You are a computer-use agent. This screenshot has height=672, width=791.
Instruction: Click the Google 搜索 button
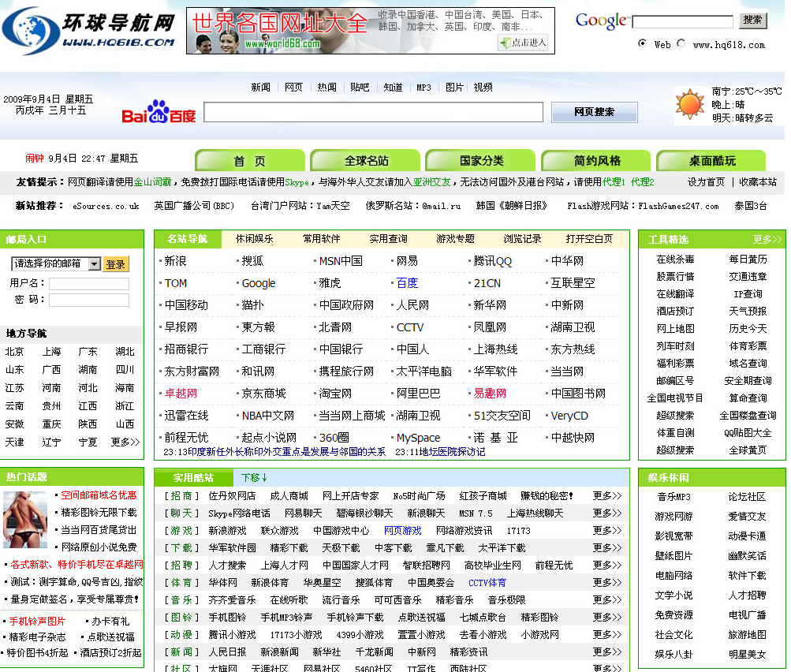tap(752, 20)
